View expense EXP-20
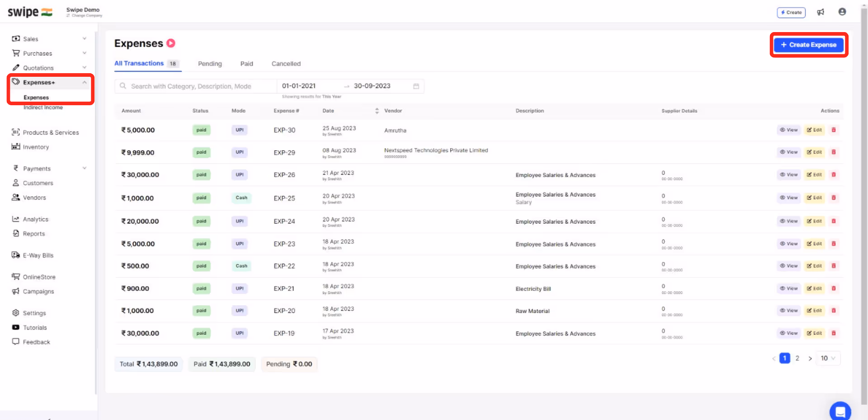 pos(789,311)
